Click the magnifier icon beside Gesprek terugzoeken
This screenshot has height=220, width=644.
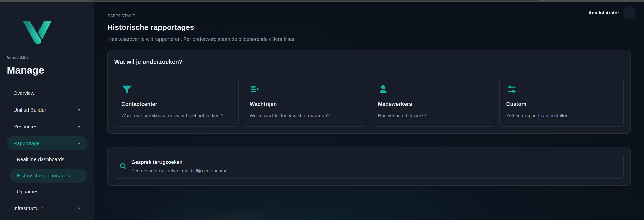click(123, 166)
